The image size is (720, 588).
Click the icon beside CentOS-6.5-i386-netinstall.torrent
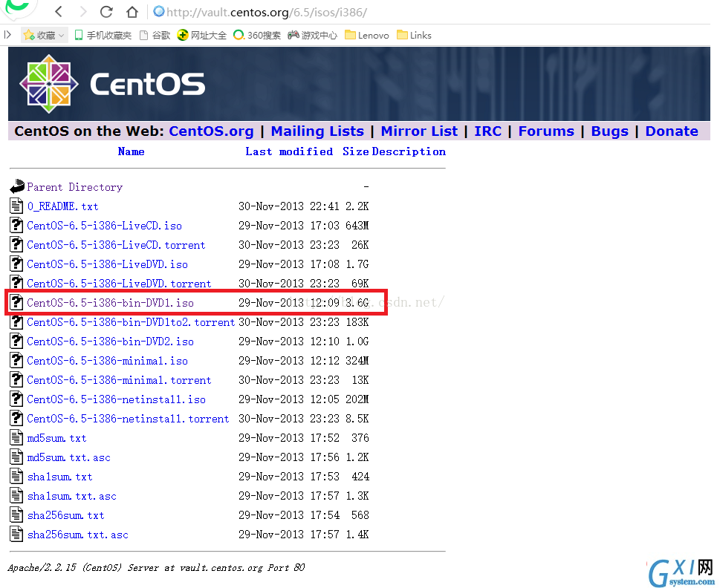[16, 417]
